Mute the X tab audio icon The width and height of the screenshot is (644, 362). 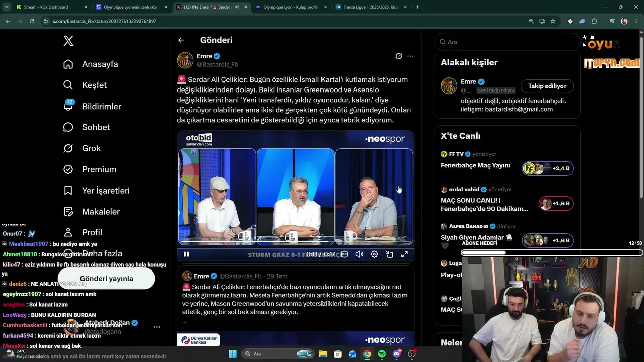point(237,7)
